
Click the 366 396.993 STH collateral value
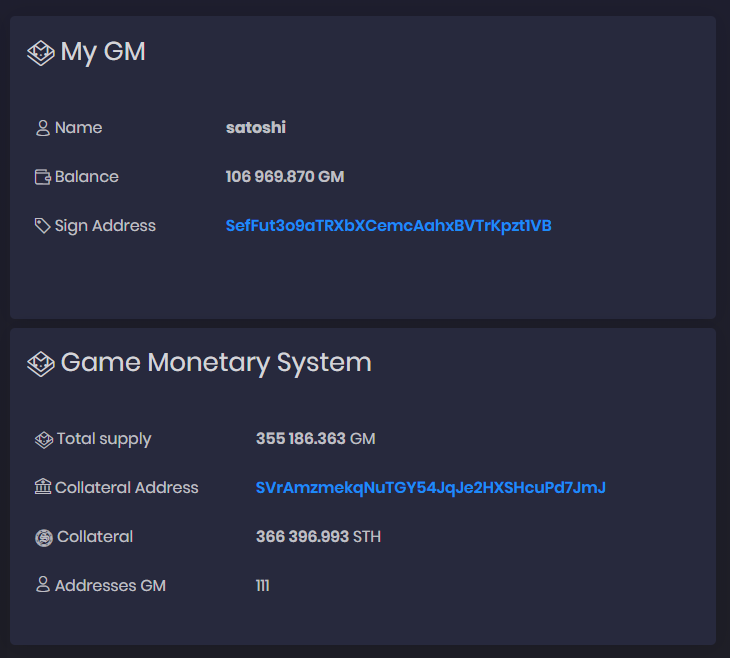coord(318,536)
